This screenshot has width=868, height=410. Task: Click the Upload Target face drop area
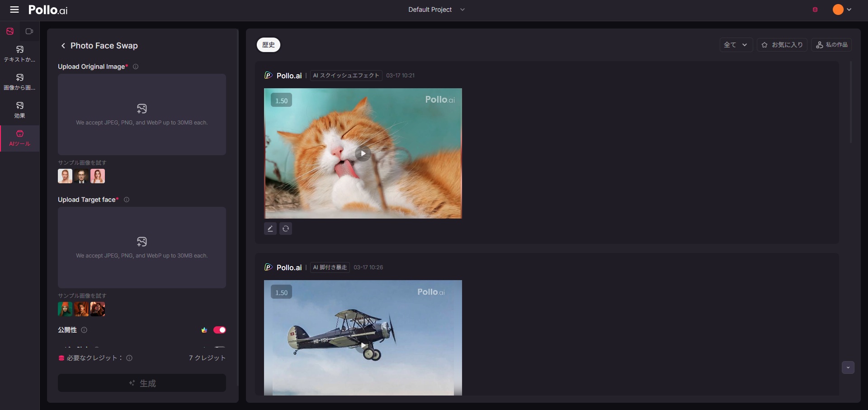point(142,247)
